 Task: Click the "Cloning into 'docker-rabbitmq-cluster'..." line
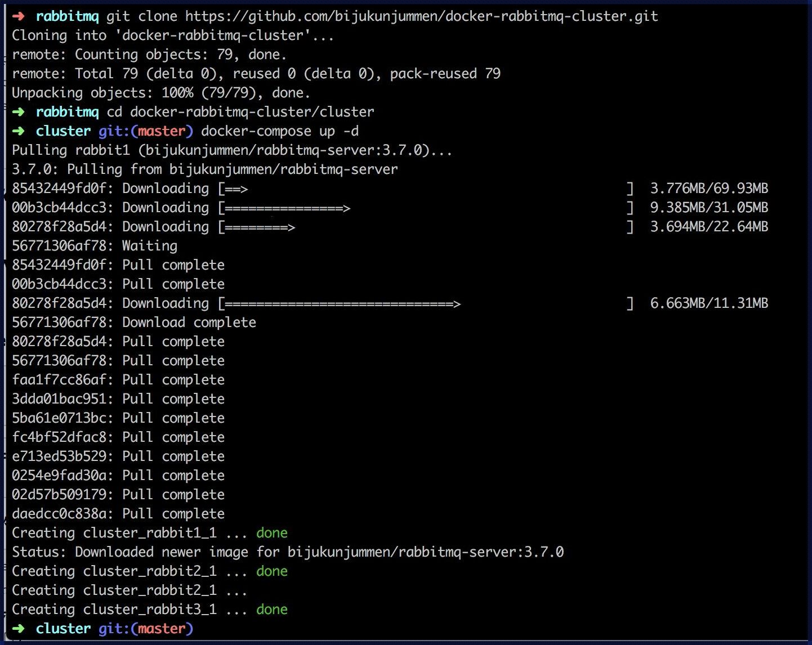point(173,35)
